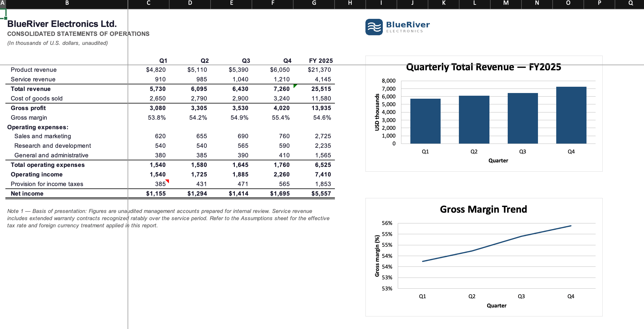Select column M header
Screen dimensions: 644x329
tap(506, 3)
